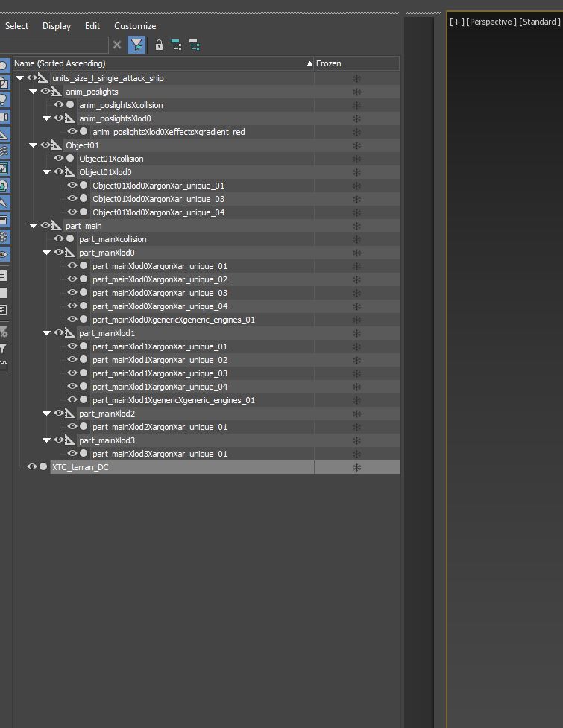Collapse the units_size_l_single_attack_ship root node

coord(20,78)
